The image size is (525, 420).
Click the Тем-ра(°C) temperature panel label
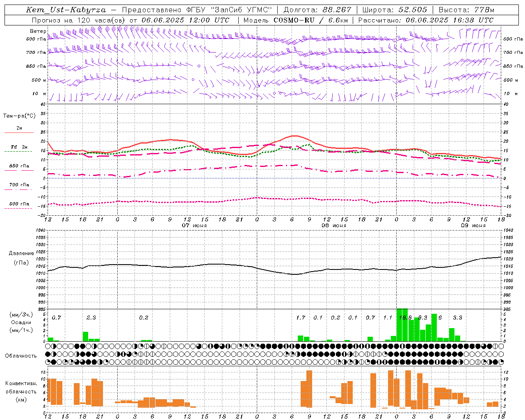pos(19,116)
